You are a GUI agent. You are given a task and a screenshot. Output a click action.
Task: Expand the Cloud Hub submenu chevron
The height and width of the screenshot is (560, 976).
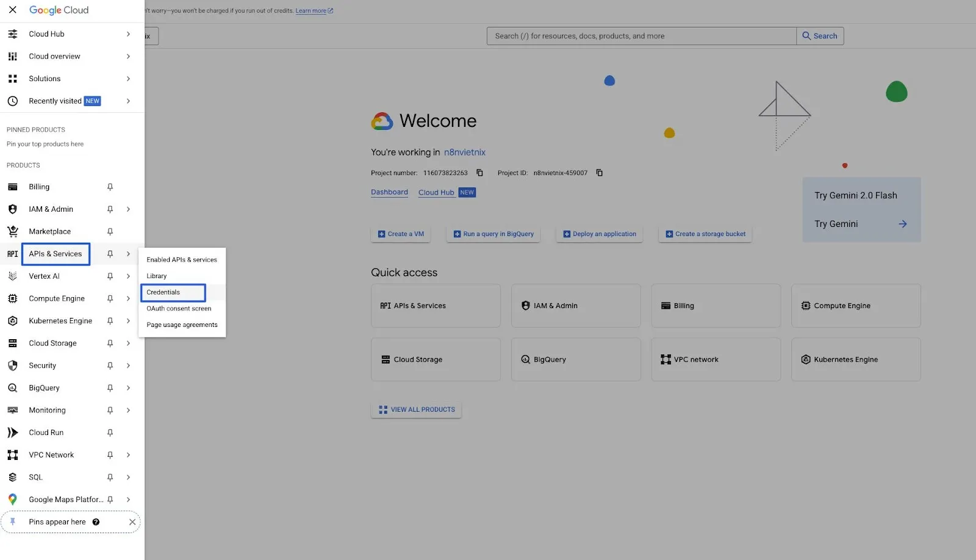128,34
